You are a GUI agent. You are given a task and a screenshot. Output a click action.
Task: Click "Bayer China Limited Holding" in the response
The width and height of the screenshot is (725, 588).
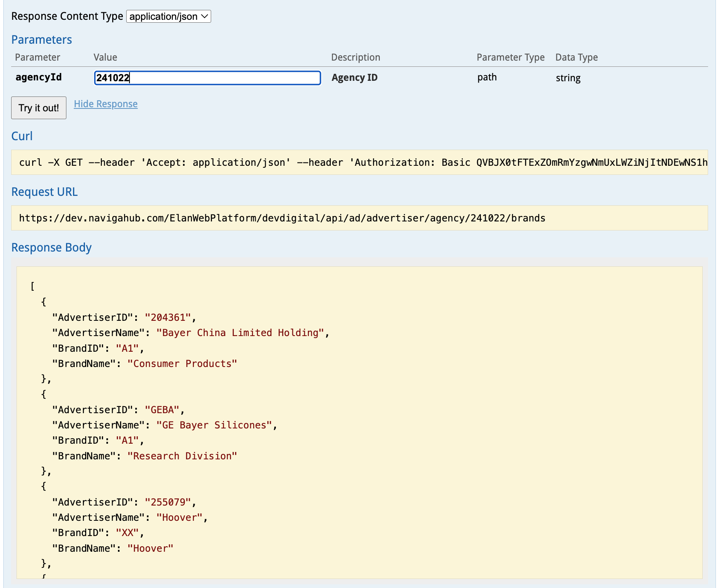tap(240, 333)
